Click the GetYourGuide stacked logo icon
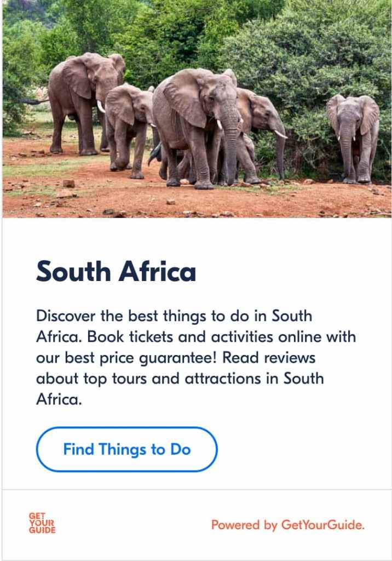The width and height of the screenshot is (392, 561). pos(42,523)
